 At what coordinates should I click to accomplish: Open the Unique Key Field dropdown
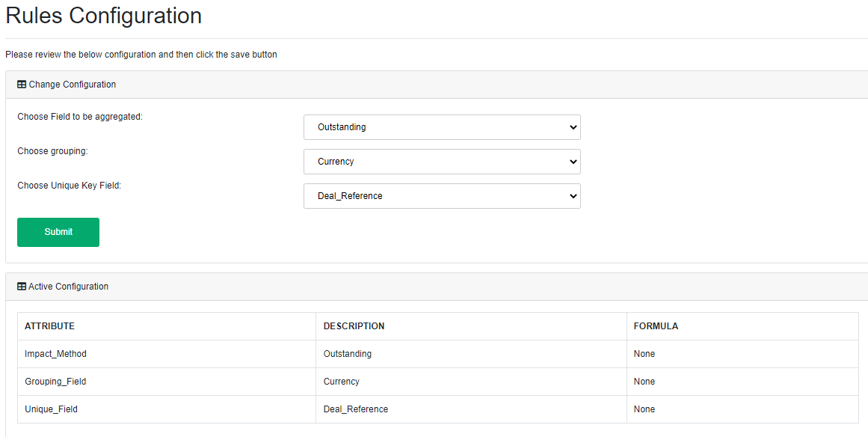[x=442, y=196]
